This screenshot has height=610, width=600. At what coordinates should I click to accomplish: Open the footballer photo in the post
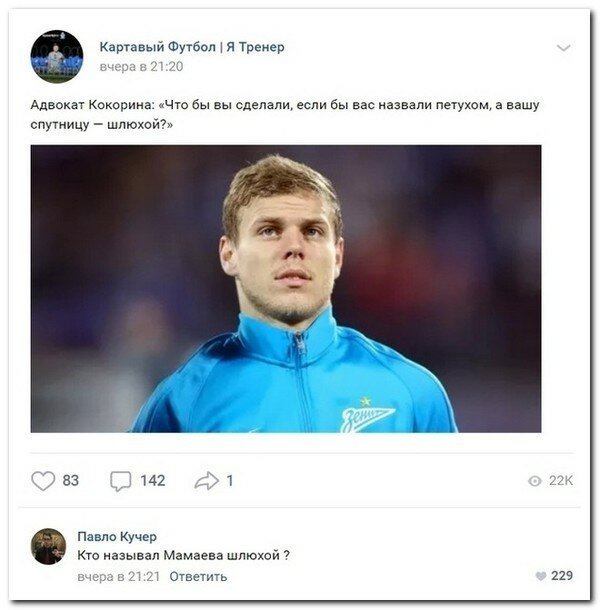286,289
